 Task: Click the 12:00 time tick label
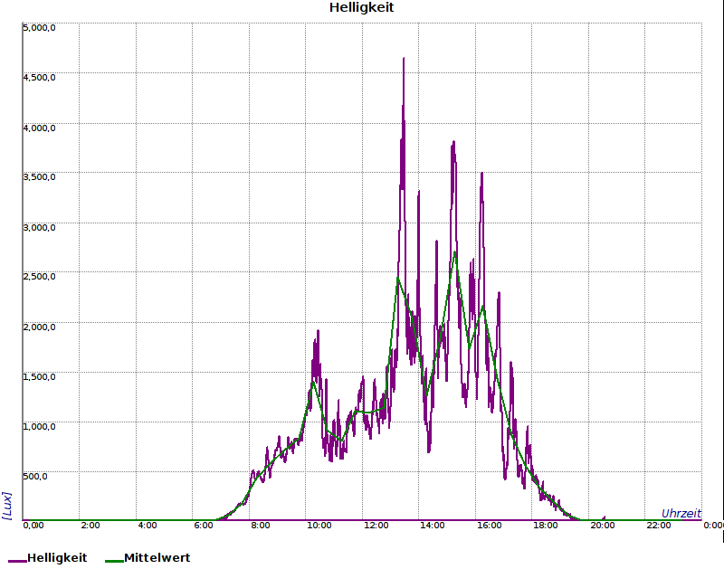click(x=376, y=526)
